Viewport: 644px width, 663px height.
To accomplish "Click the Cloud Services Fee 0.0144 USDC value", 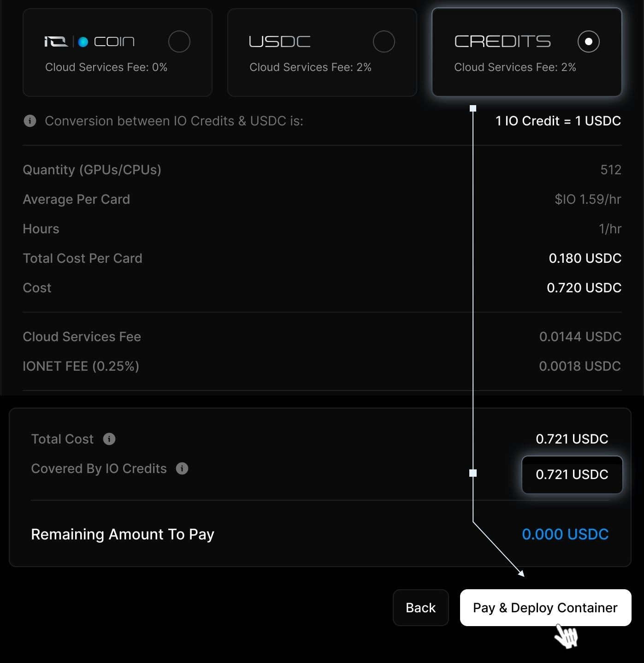I will [x=580, y=337].
